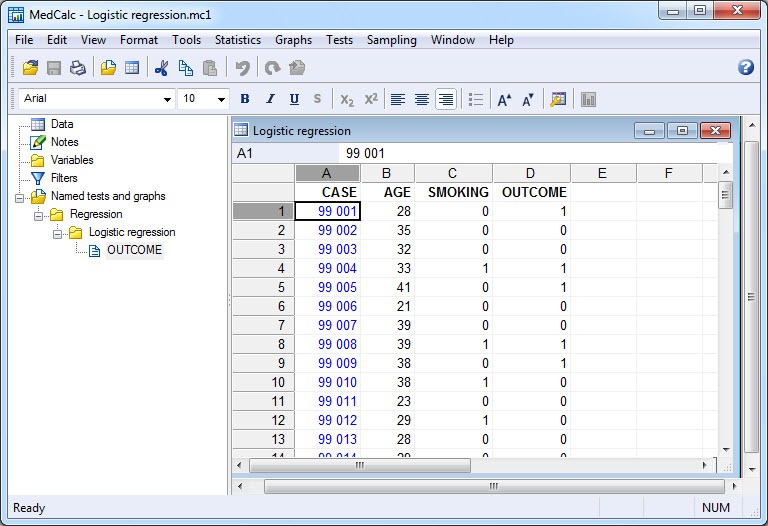Click the blue Help question mark icon
Screen dimensions: 768x526
pyautogui.click(x=745, y=67)
